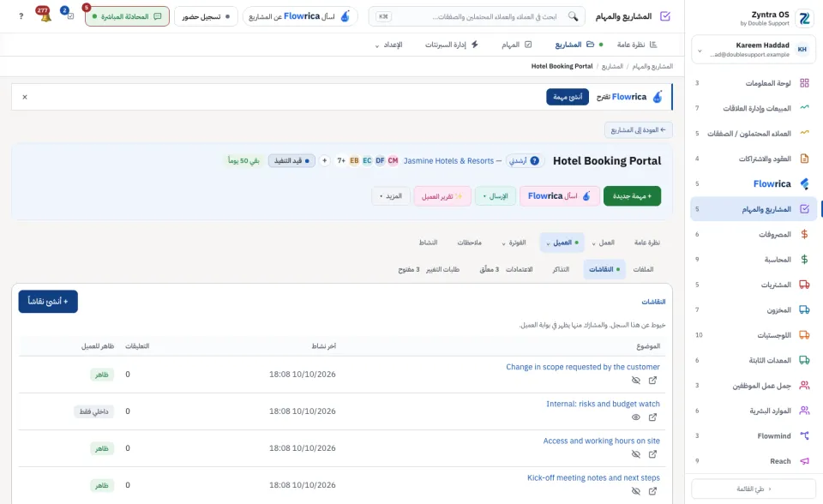Image resolution: width=823 pixels, height=504 pixels.
Task: Open the ملاحظات notes tab
Action: click(469, 243)
